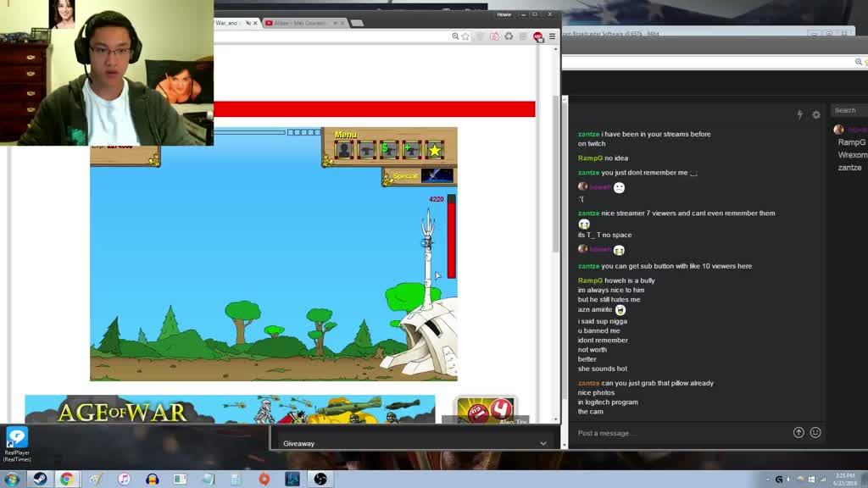Click the bookmark star icon in Chrome

[x=465, y=36]
